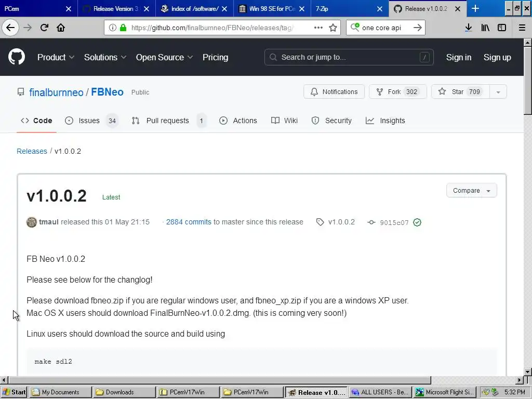Bookmark this page with the star icon
This screenshot has width=532, height=399.
point(333,28)
